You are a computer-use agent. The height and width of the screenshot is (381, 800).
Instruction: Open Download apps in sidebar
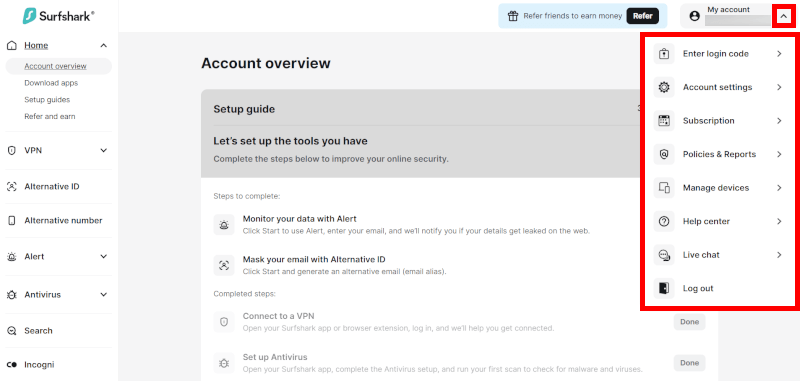[51, 83]
